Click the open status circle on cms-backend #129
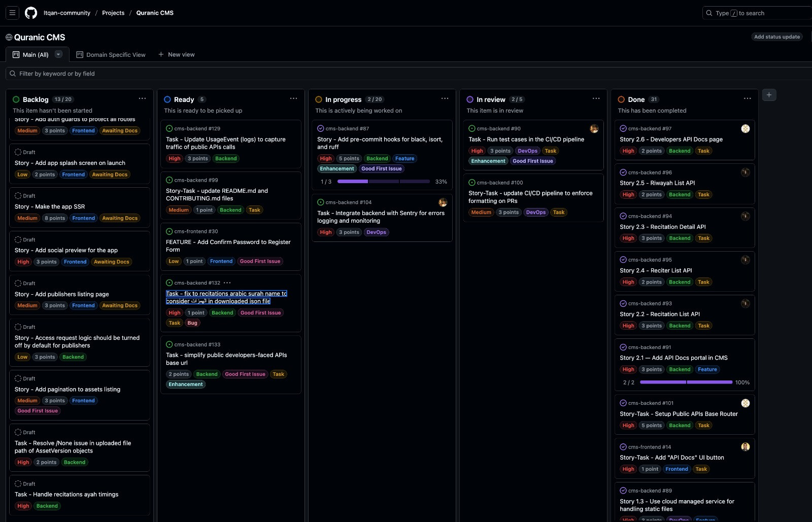 [x=170, y=129]
